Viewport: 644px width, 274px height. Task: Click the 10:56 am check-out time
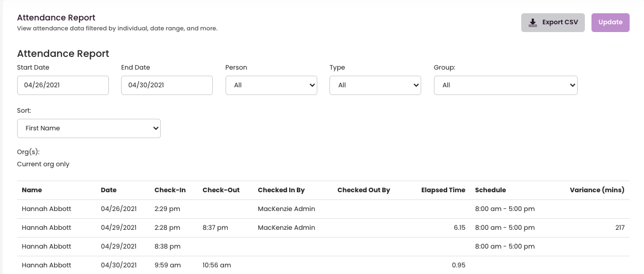pos(217,265)
